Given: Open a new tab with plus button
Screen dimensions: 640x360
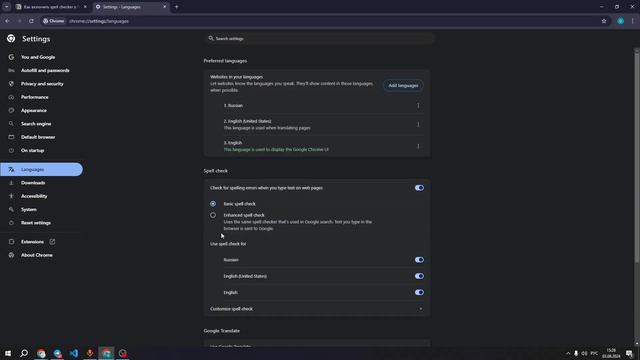Looking at the screenshot, I should pyautogui.click(x=176, y=7).
